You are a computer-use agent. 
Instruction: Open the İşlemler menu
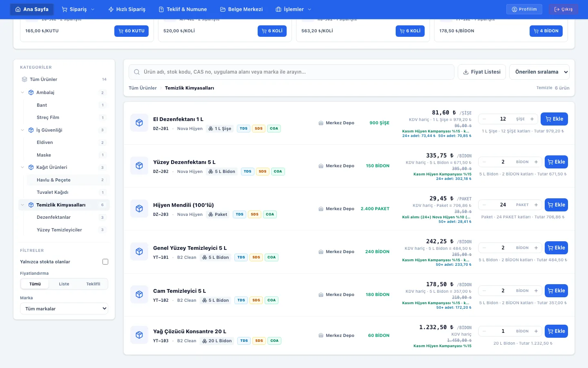pos(294,9)
